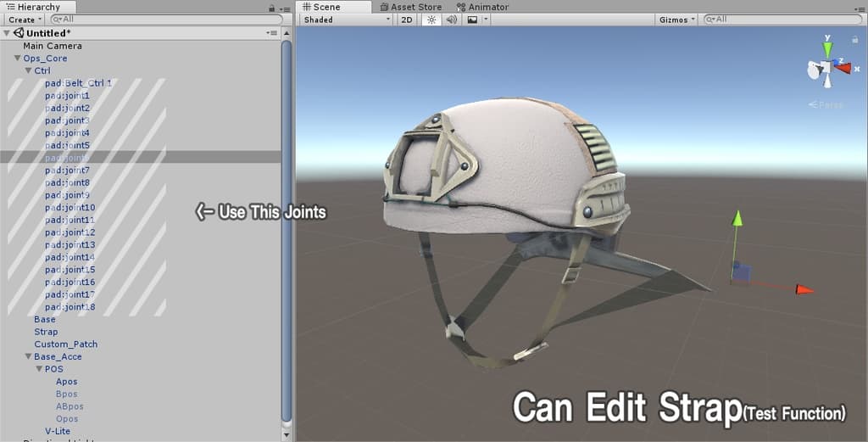Toggle scene effects image icon
The image size is (868, 442).
click(x=472, y=20)
